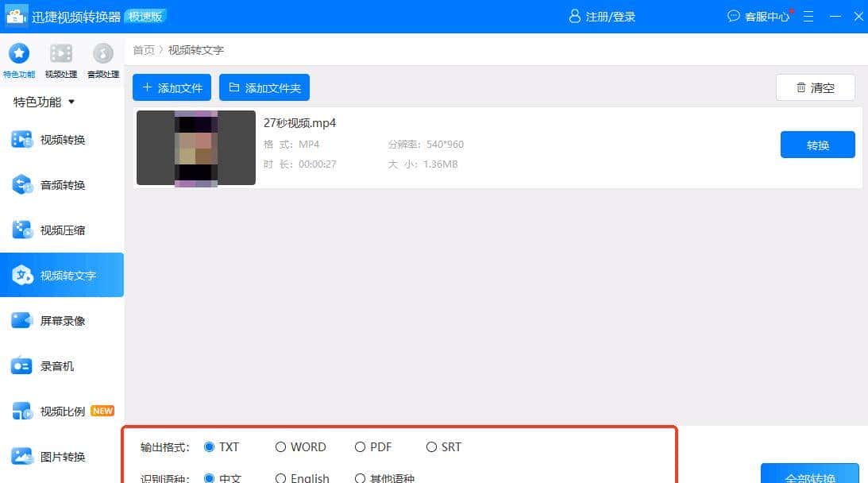Go back to 首页 via breadcrumb
The height and width of the screenshot is (483, 868).
point(144,49)
